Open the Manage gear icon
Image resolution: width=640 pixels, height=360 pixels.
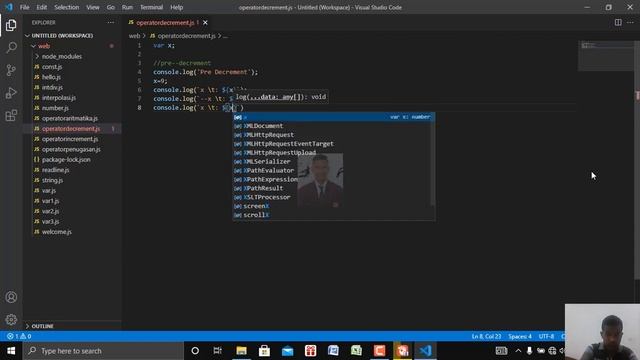(11, 320)
